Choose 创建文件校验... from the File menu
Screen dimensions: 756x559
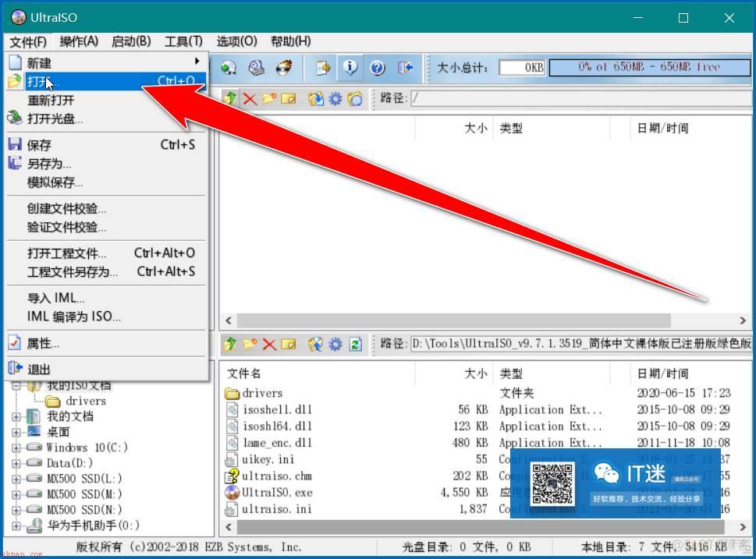point(107,209)
